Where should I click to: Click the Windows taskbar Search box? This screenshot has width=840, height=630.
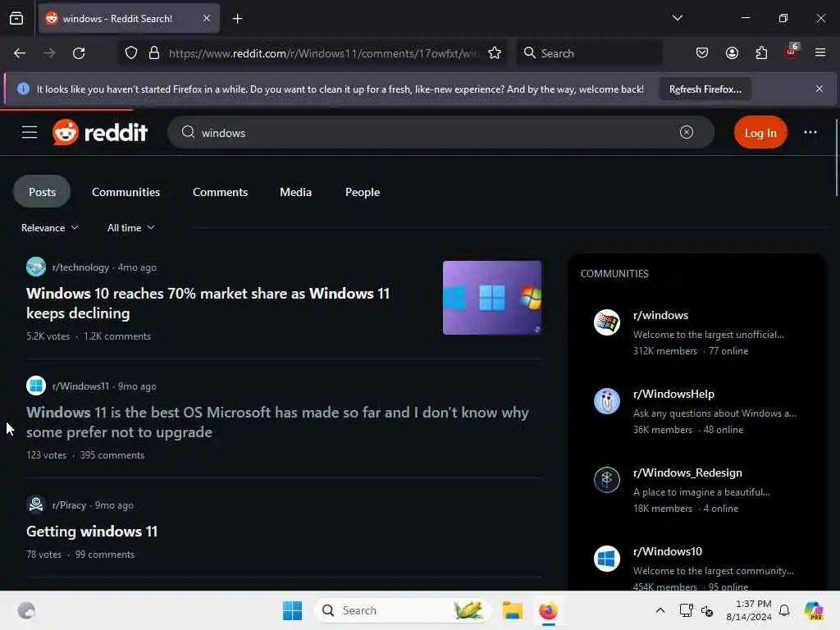tap(402, 610)
